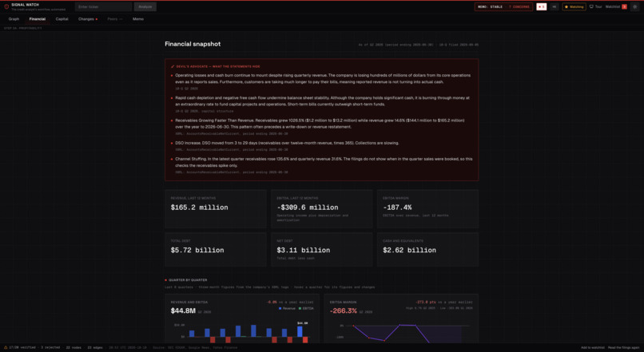Click the $3.11 billion net debt card
644x352 pixels.
coord(321,250)
